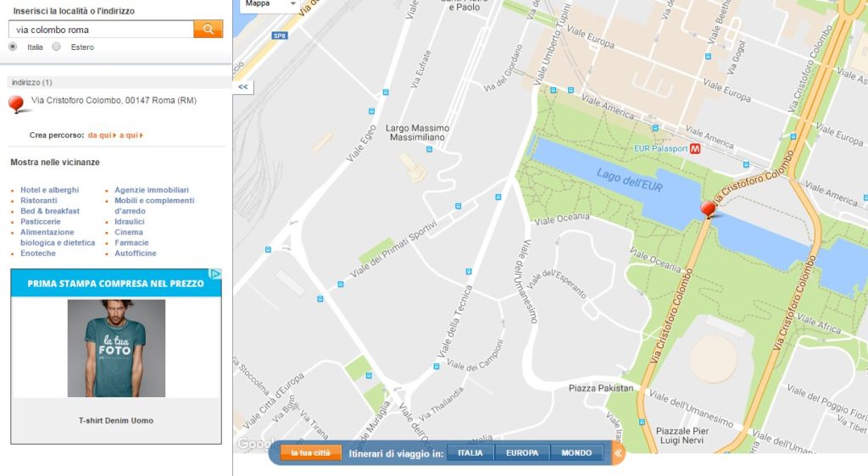Show nearby Hotel e alberghi
Image resolution: width=868 pixels, height=476 pixels.
[x=50, y=190]
